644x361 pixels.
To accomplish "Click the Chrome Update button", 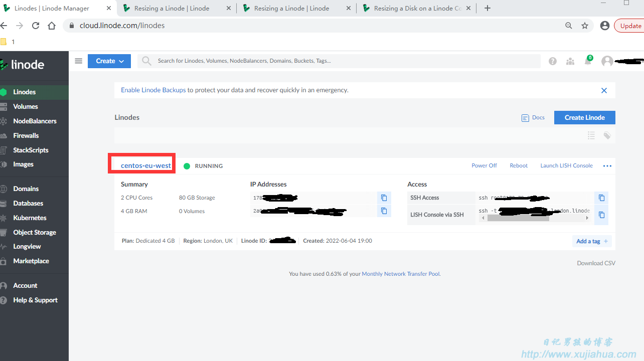I will [629, 26].
